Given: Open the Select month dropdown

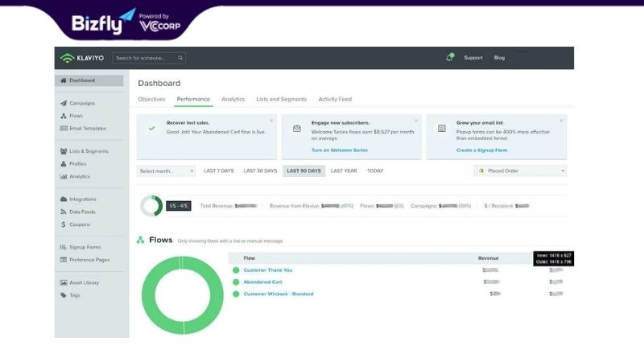Looking at the screenshot, I should click(166, 171).
